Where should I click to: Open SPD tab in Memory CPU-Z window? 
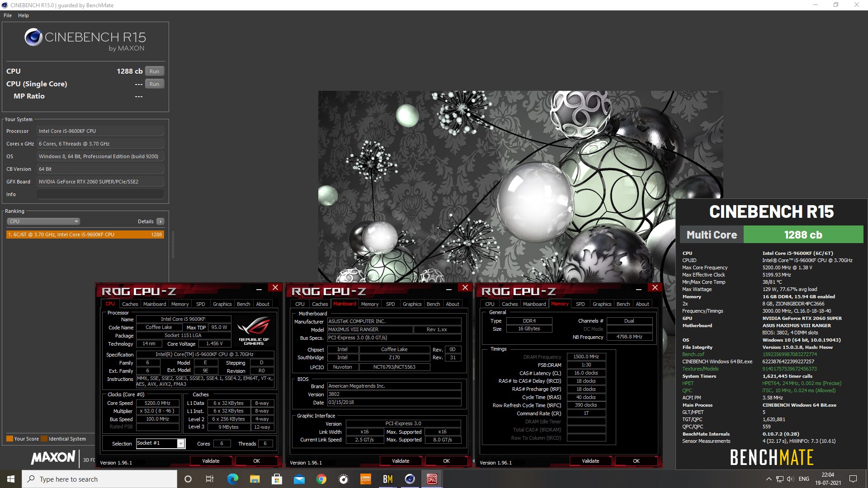tap(580, 304)
